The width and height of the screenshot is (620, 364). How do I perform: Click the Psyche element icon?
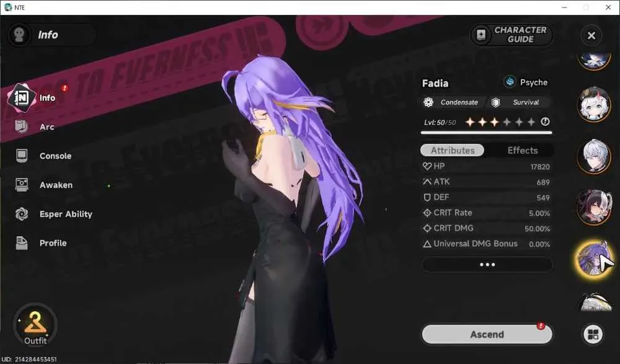(510, 82)
